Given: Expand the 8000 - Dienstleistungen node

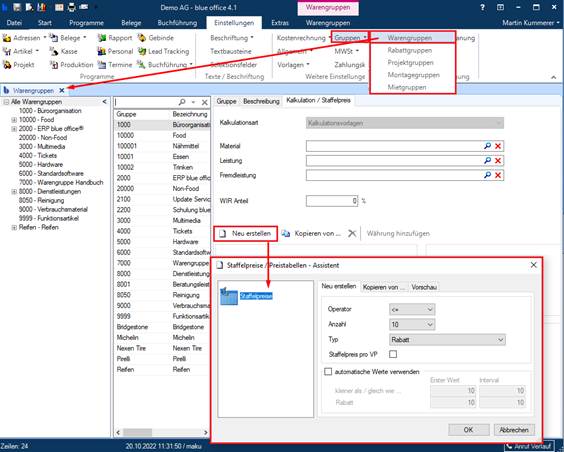Looking at the screenshot, I should [x=14, y=192].
